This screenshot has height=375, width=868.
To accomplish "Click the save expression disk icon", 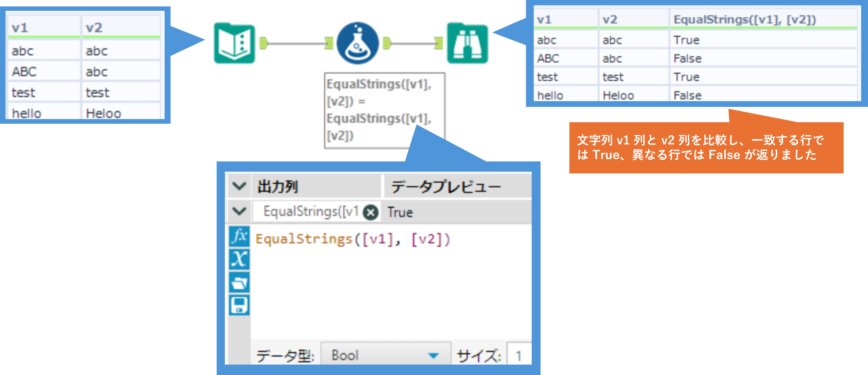I will pos(239,305).
